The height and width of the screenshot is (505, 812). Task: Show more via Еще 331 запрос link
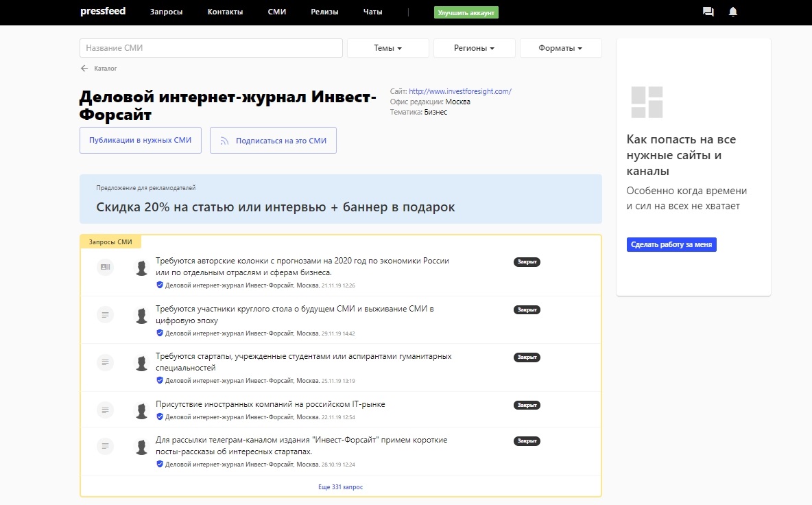(x=341, y=487)
